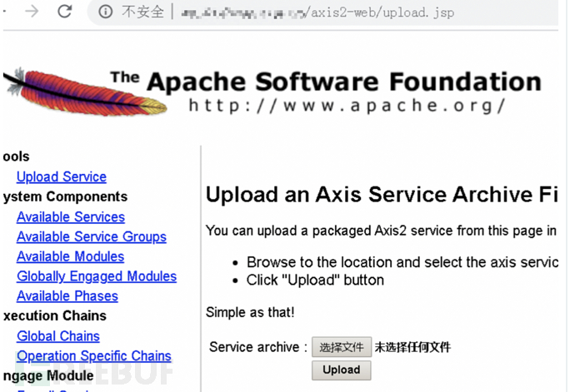
Task: Open Available Modules link
Action: point(70,256)
